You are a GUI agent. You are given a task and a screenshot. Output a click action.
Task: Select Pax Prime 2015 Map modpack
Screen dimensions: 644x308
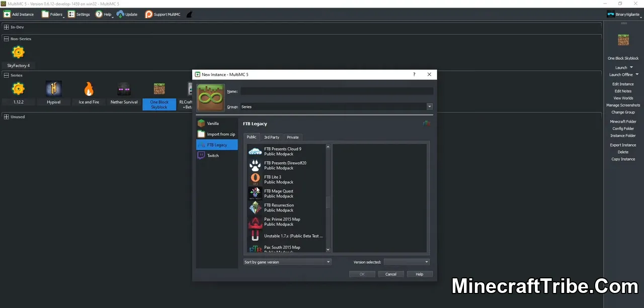pyautogui.click(x=286, y=222)
